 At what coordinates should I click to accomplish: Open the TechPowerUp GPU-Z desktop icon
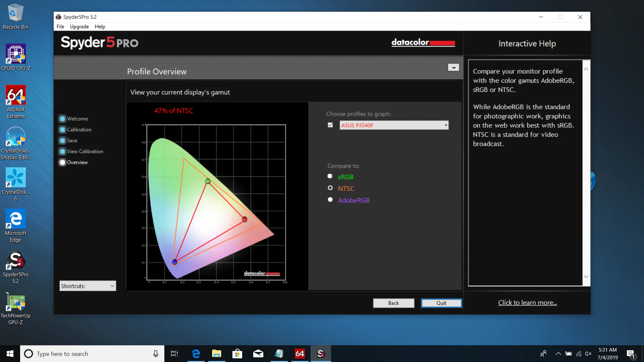click(15, 308)
